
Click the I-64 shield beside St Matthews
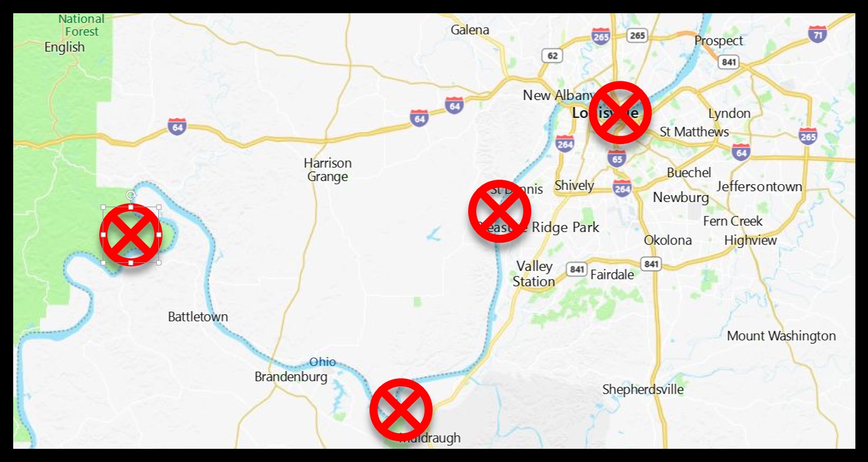coord(741,152)
